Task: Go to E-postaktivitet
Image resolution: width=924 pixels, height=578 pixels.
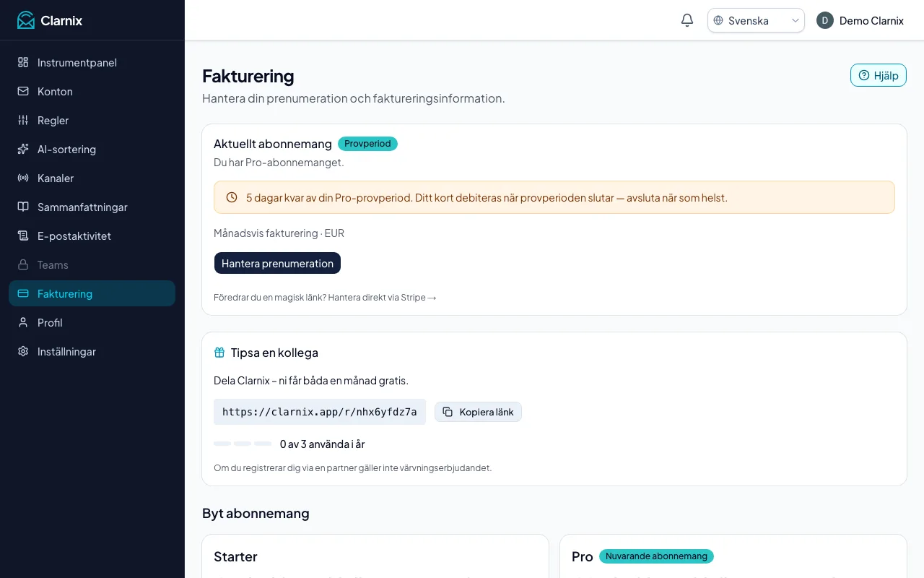Action: pos(92,236)
